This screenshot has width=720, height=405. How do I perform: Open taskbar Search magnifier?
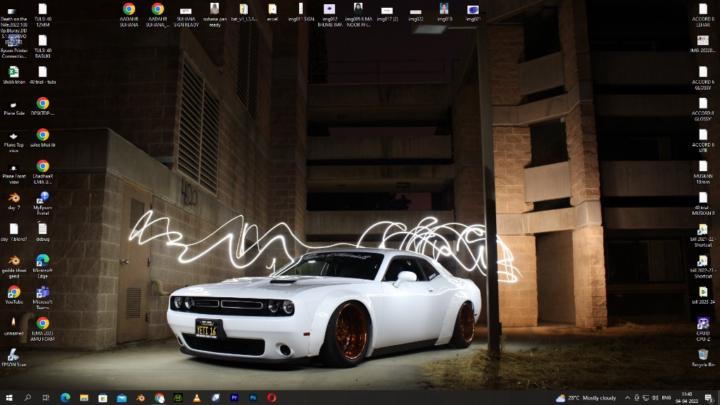pyautogui.click(x=28, y=398)
